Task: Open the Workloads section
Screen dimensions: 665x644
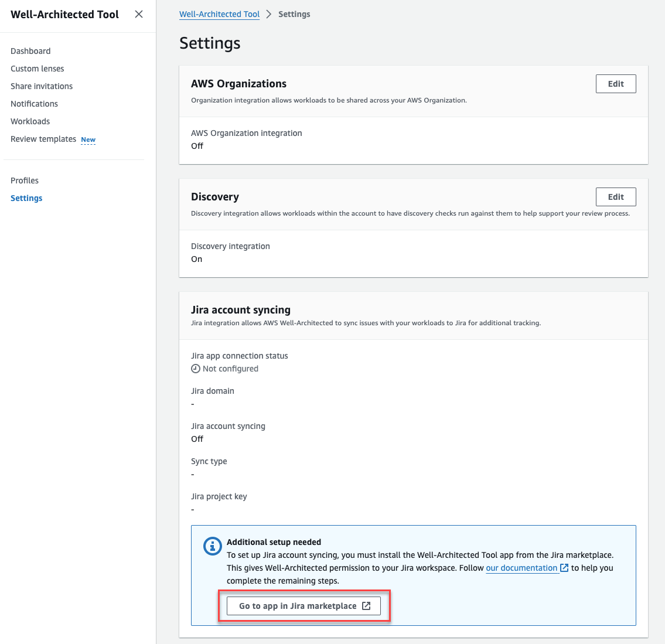Action: point(30,121)
